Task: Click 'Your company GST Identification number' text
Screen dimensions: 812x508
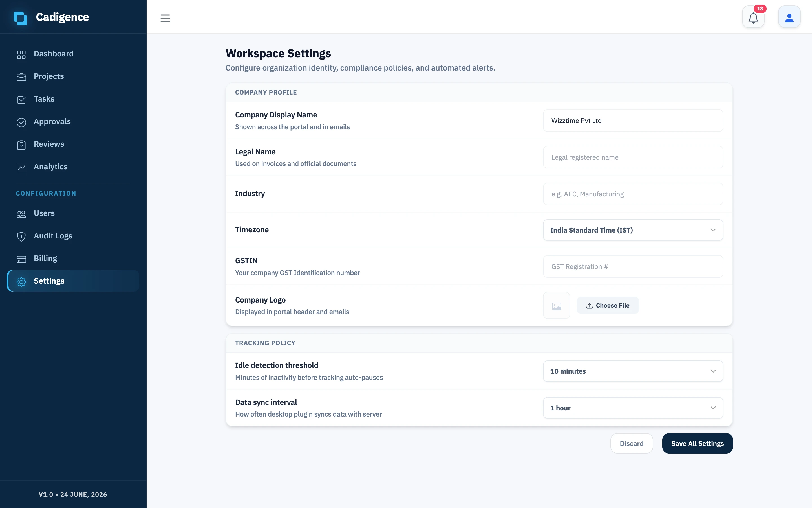Action: [298, 273]
